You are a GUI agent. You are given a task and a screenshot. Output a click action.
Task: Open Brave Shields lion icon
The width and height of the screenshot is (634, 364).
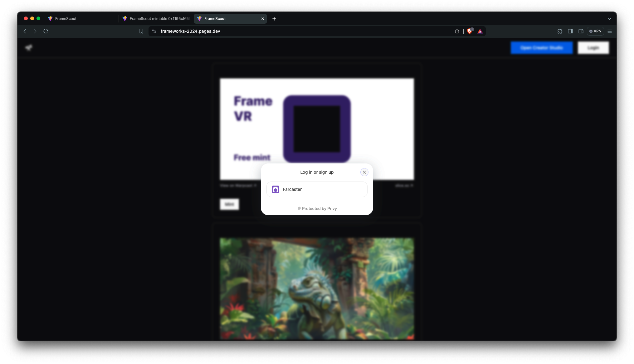[x=470, y=31]
